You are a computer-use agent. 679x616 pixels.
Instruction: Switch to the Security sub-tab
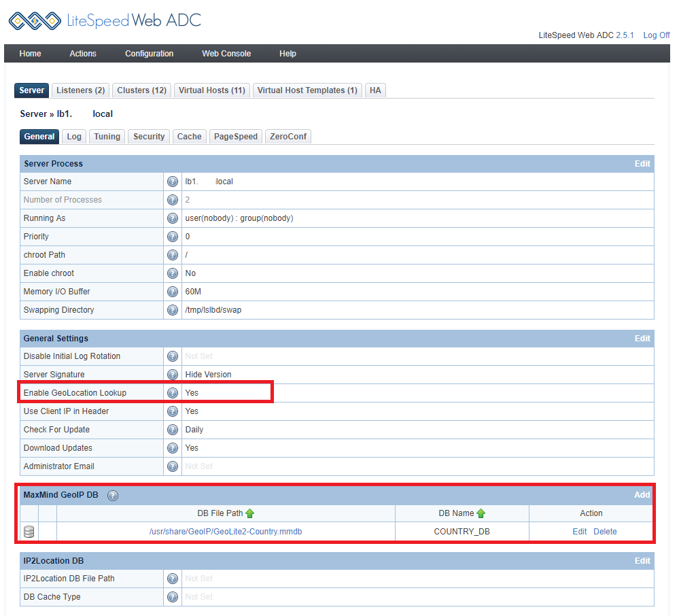coord(149,137)
